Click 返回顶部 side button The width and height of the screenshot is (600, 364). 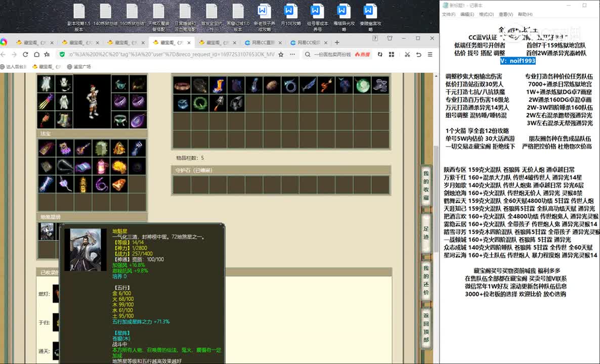(426, 328)
